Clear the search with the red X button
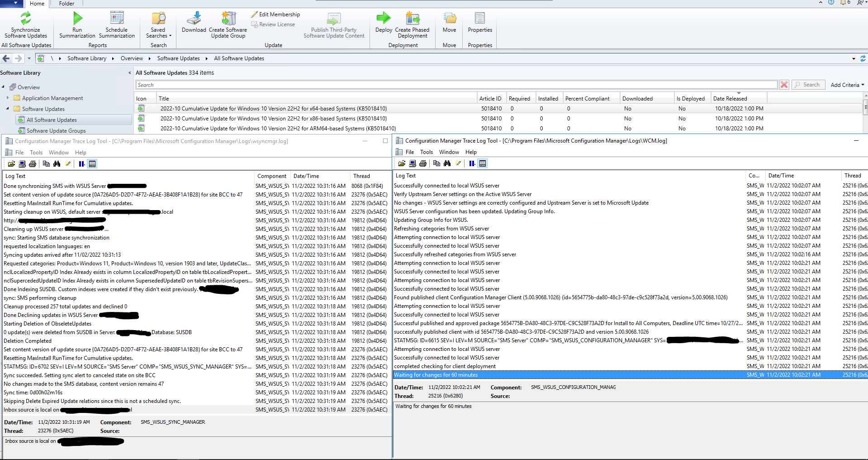868x460 pixels. 784,85
